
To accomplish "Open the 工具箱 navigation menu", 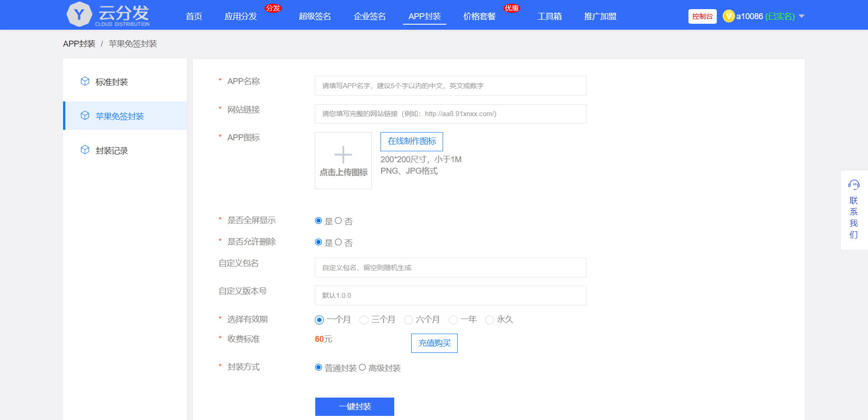I will tap(550, 16).
